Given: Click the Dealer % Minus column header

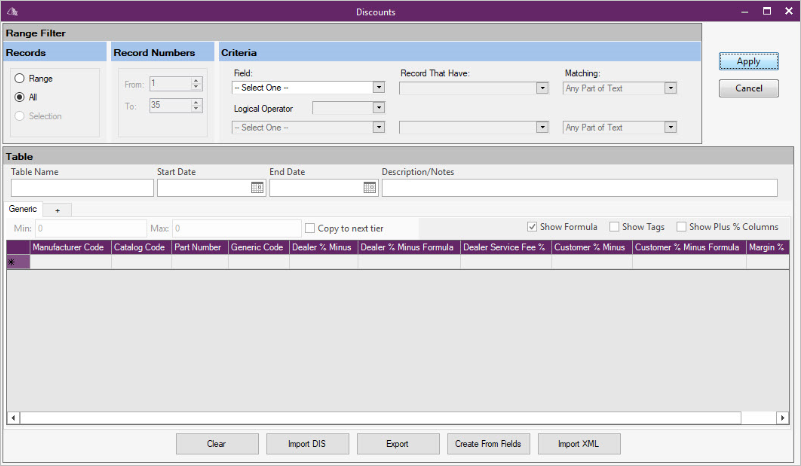Looking at the screenshot, I should click(324, 247).
